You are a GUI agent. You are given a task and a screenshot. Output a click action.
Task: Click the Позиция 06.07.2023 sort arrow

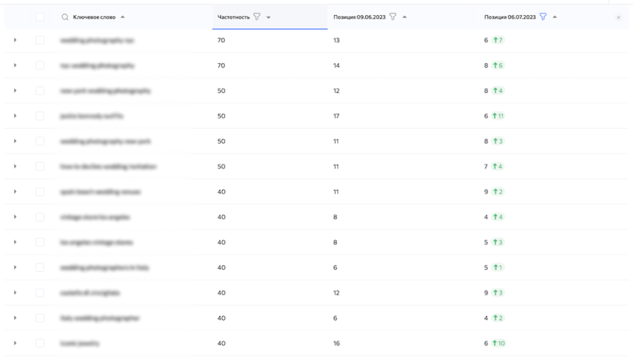tap(555, 17)
